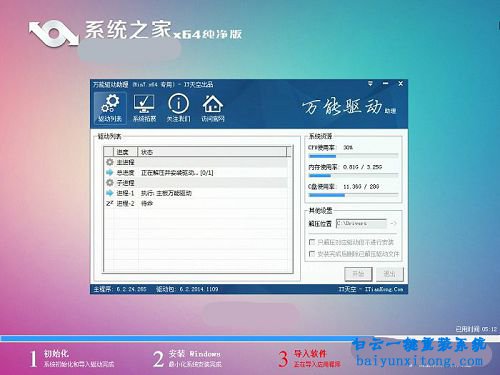Screen dimensions: 500x375
Task: Click the gear icon beside 主进程
Action: pyautogui.click(x=110, y=162)
